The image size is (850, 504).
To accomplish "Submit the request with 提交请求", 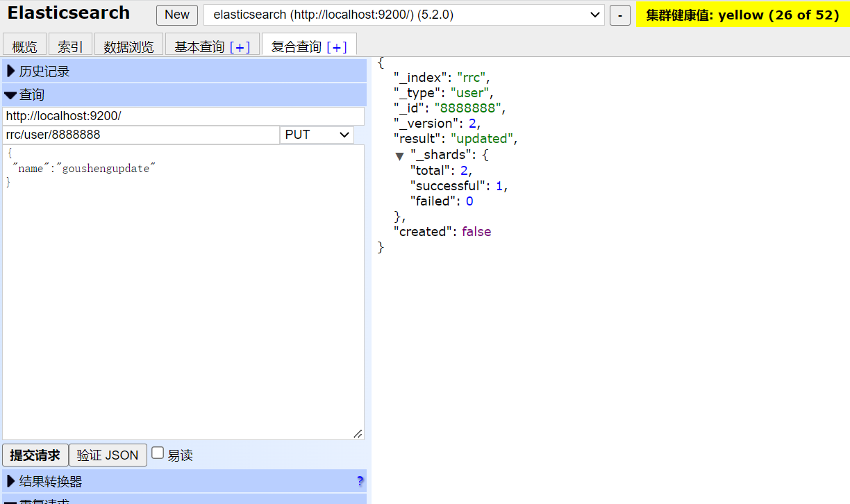I will pos(35,455).
